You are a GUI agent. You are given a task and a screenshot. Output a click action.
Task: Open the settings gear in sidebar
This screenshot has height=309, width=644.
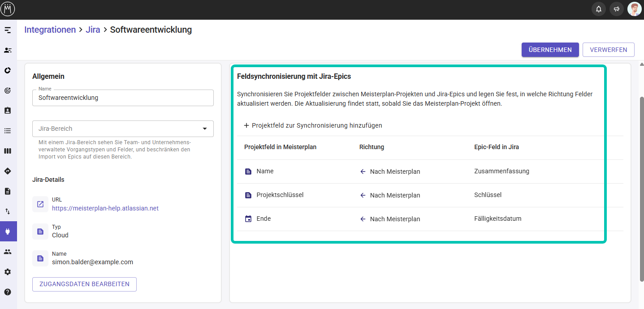[8, 272]
